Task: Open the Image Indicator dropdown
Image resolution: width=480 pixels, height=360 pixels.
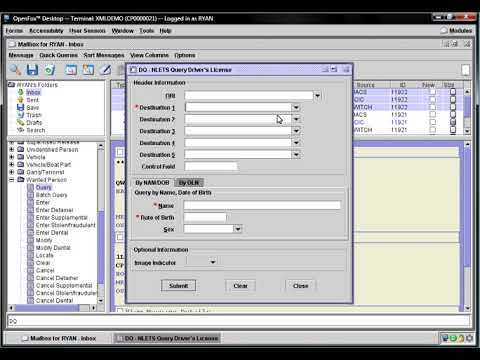Action: coord(213,262)
